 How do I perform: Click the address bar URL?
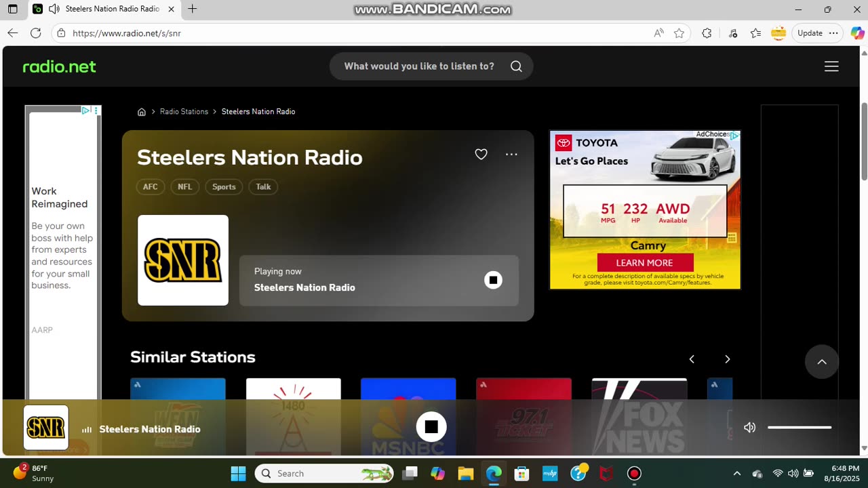127,33
